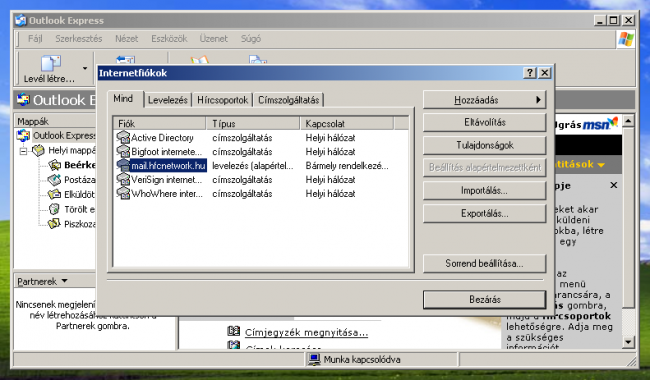This screenshot has height=380, width=650.
Task: Click the Bezárás button
Action: pos(484,299)
